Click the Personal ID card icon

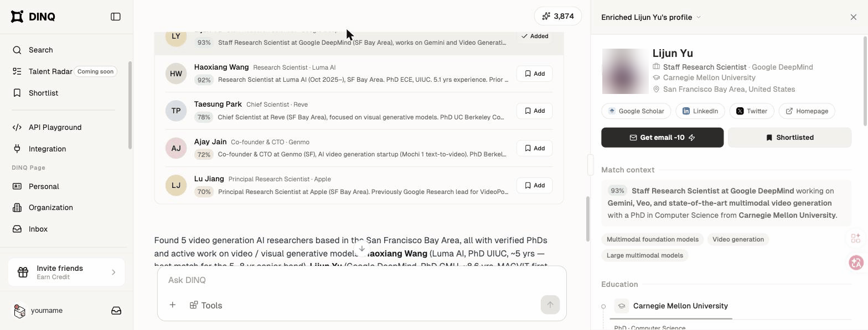17,186
